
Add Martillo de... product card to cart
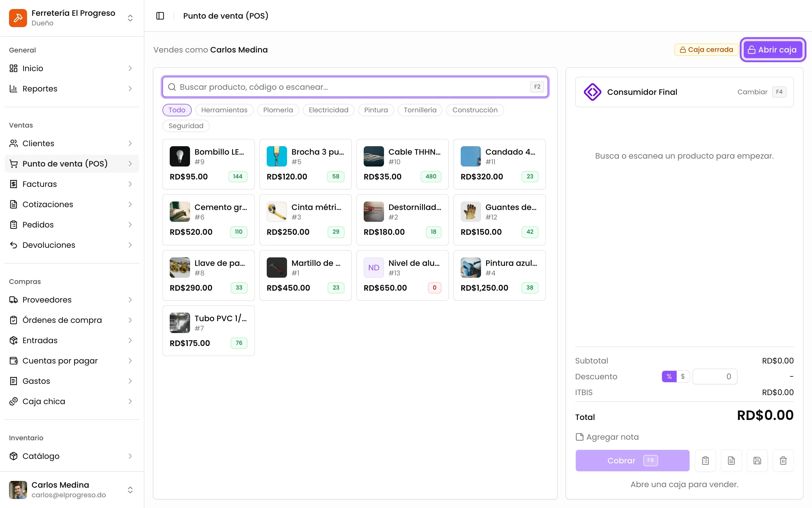(305, 275)
